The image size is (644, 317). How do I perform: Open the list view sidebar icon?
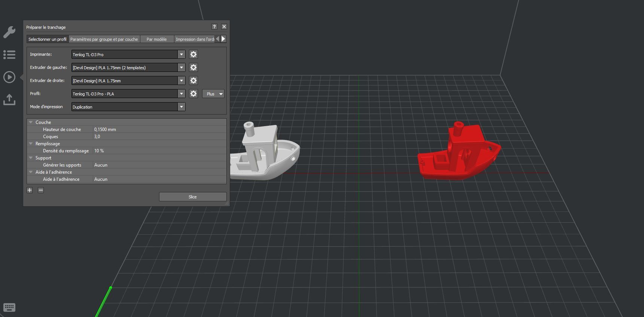pyautogui.click(x=9, y=55)
